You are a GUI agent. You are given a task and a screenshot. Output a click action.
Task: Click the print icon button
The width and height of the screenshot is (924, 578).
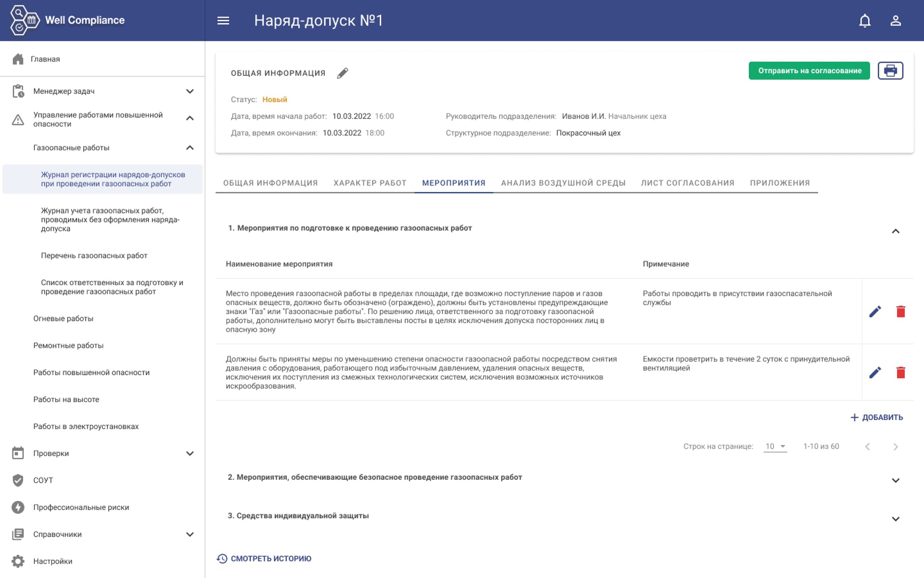coord(890,71)
